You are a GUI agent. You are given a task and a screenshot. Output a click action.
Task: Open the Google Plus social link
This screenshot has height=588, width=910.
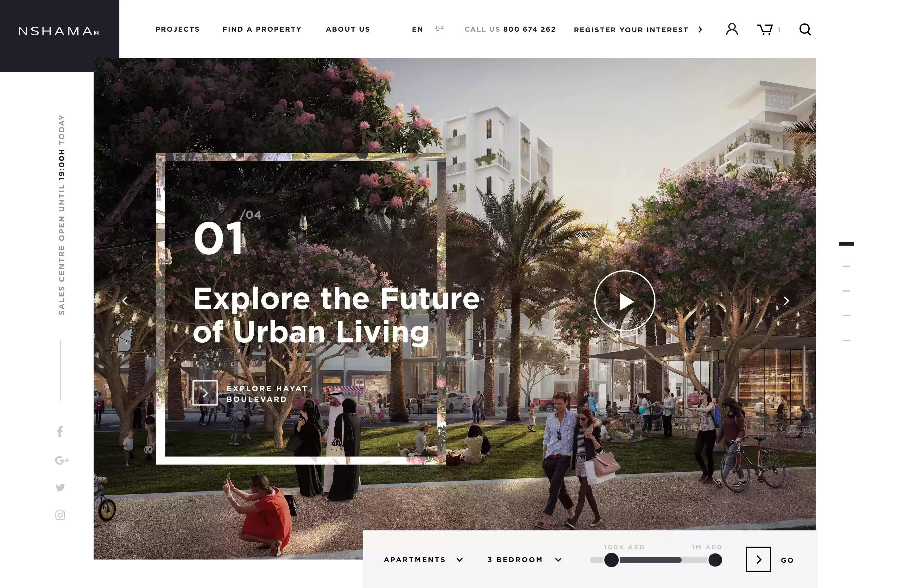(61, 460)
